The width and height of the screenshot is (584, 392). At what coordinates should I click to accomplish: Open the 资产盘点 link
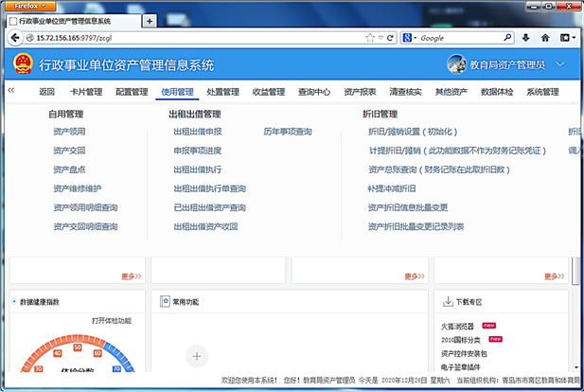pos(69,169)
